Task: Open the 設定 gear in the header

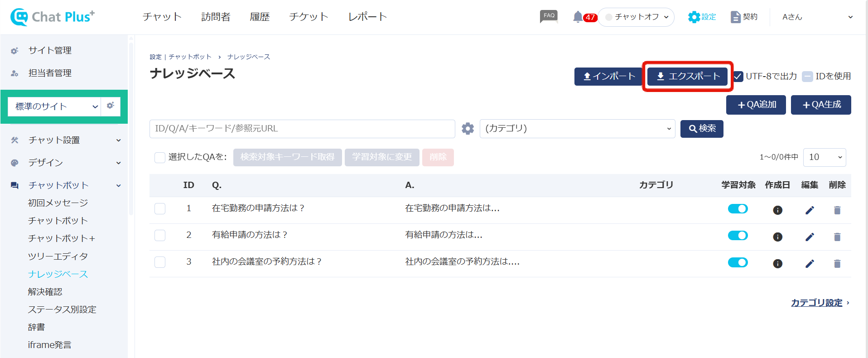Action: click(x=702, y=17)
